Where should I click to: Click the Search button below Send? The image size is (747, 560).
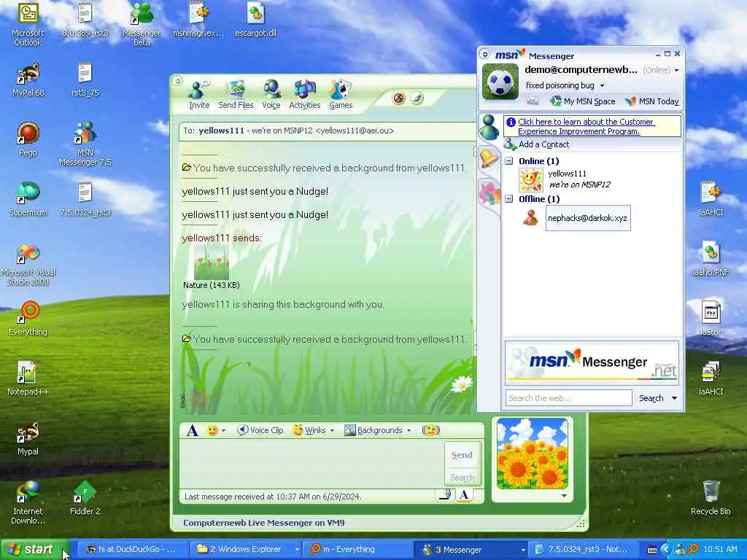coord(462,477)
